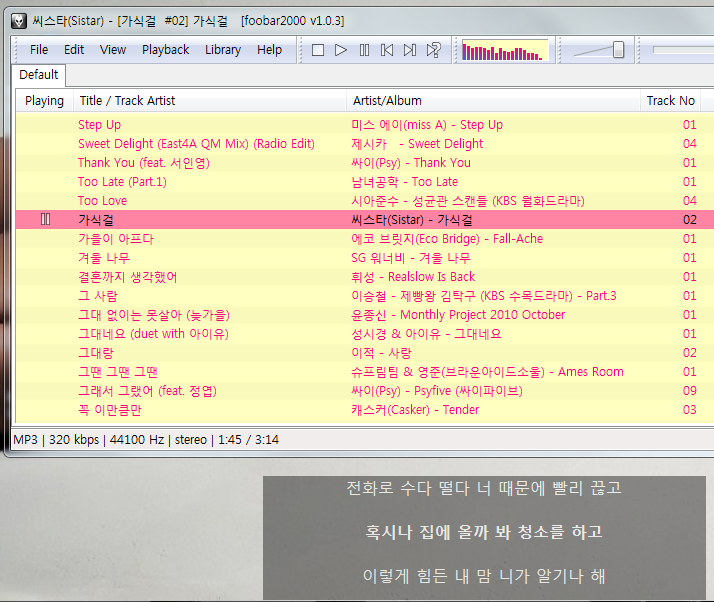
Task: Click 싸이(Psy) - Thank You album cell
Action: tap(411, 163)
